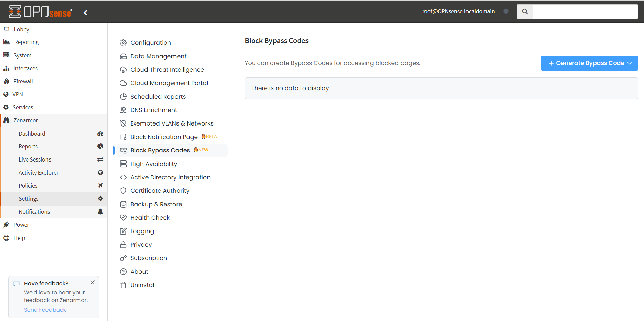Click the Block Notification Page icon
Screen dimensions: 644x321
click(x=123, y=137)
